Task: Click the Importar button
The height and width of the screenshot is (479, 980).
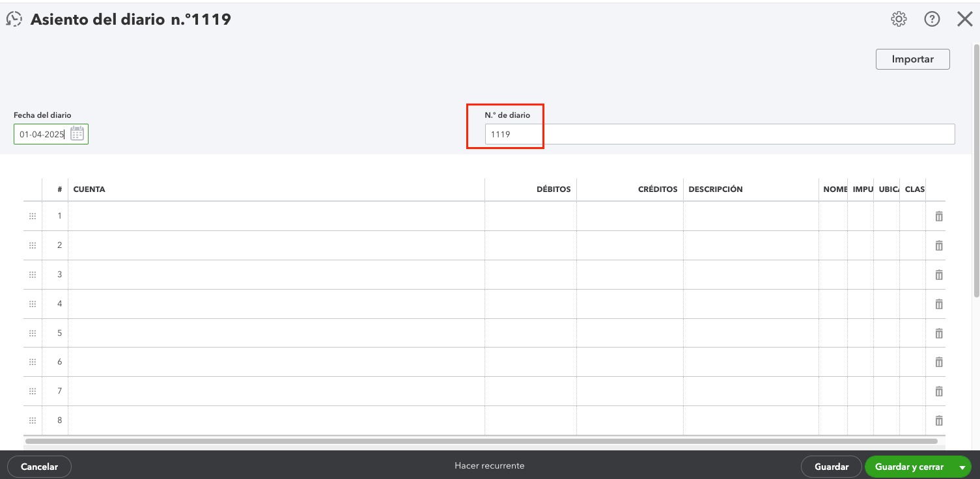Action: (912, 59)
